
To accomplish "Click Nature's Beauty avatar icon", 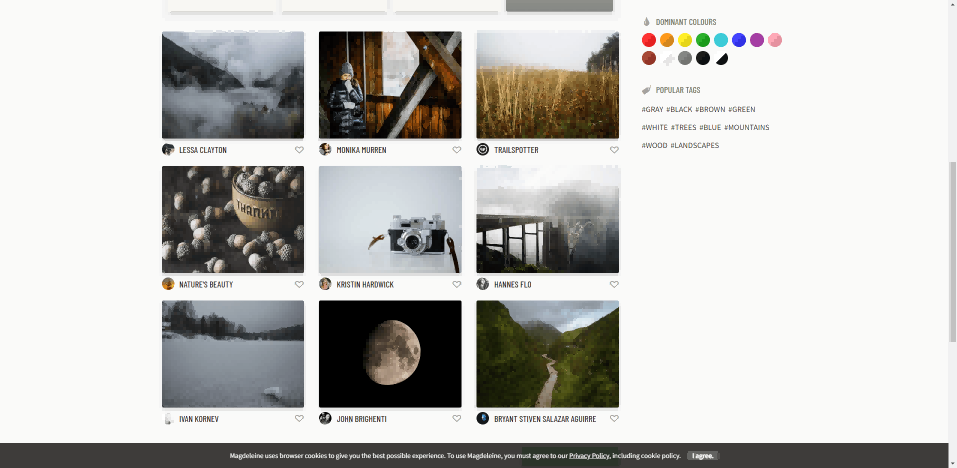I will (168, 284).
